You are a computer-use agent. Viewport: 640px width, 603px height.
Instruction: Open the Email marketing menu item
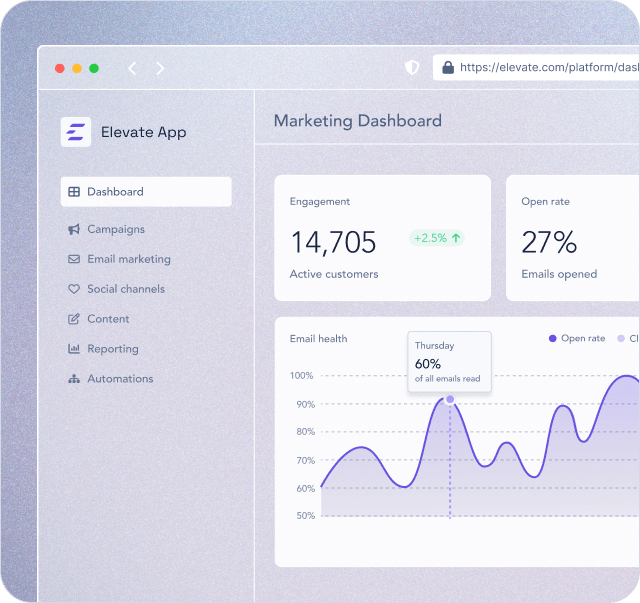(x=128, y=259)
